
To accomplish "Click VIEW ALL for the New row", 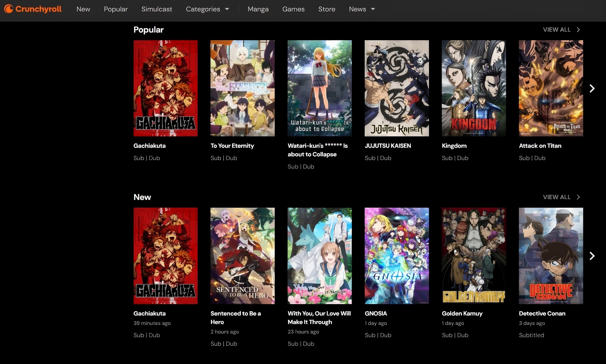I will 562,197.
